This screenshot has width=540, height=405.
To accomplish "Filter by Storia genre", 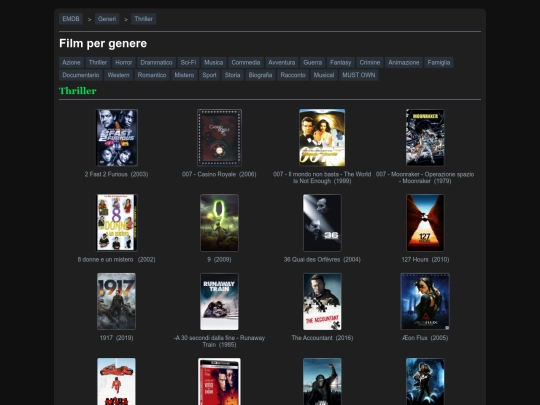I will 232,75.
